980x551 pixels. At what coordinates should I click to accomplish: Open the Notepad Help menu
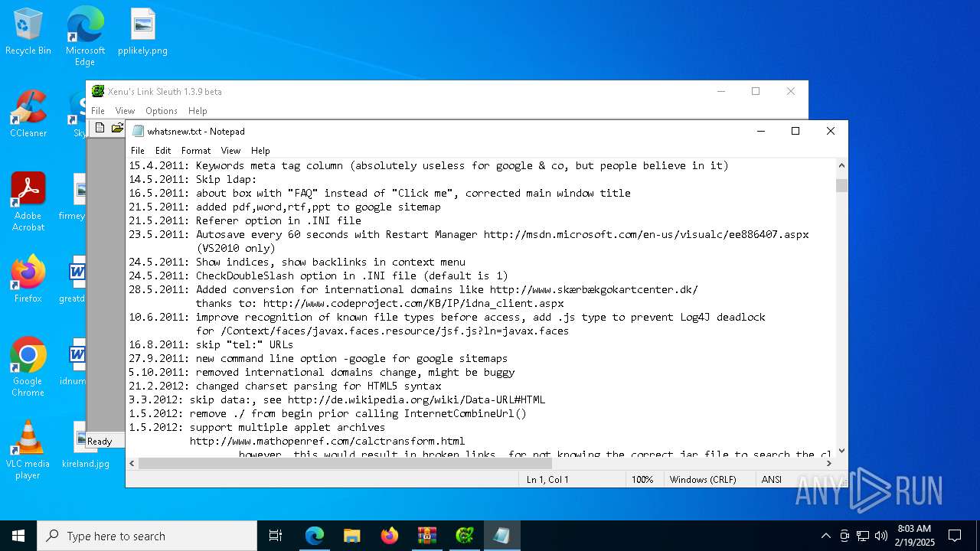click(x=260, y=151)
